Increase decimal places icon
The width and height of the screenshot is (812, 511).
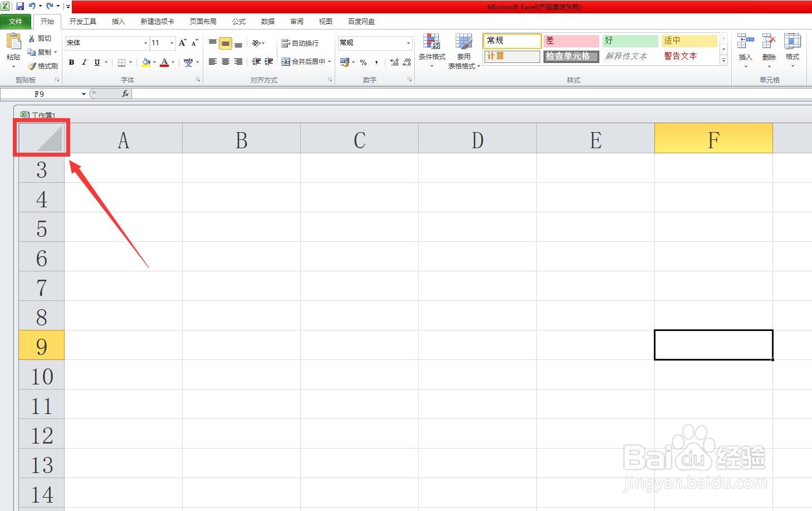[394, 62]
